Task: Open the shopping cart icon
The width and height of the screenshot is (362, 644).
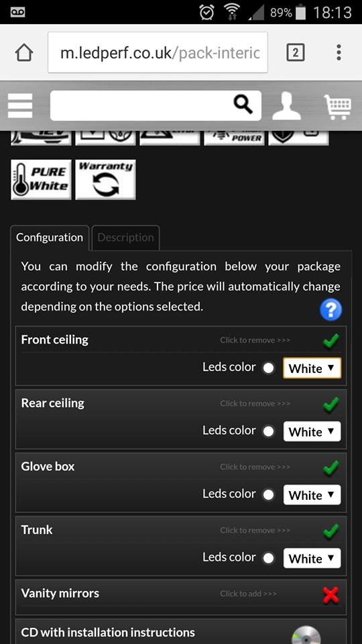Action: tap(338, 107)
